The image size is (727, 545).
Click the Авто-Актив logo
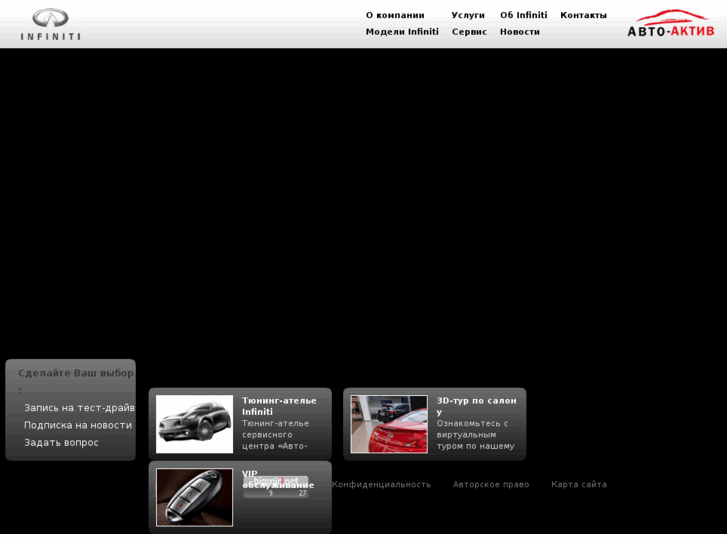(670, 23)
